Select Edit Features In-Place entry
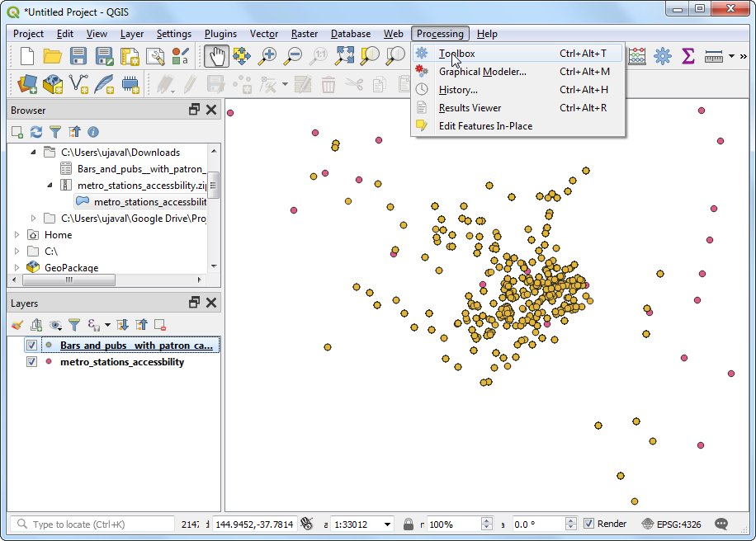This screenshot has height=541, width=756. click(485, 126)
